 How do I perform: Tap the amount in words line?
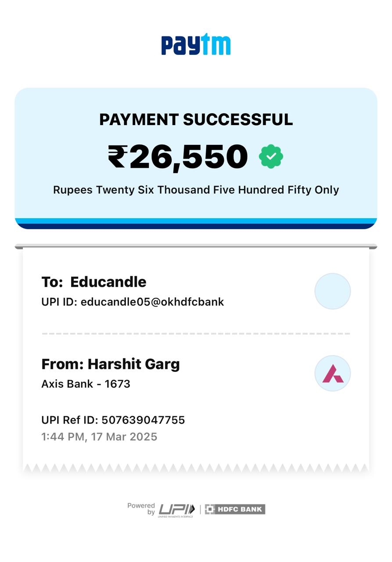tap(196, 190)
